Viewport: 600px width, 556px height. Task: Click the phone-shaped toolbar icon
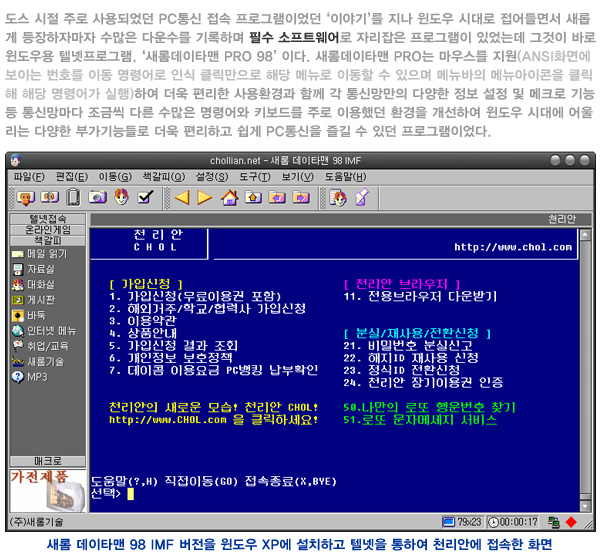point(73,197)
